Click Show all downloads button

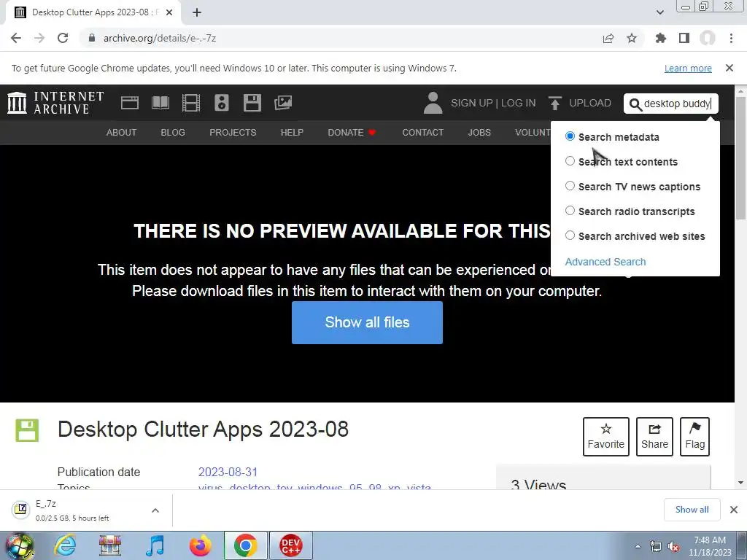[692, 510]
